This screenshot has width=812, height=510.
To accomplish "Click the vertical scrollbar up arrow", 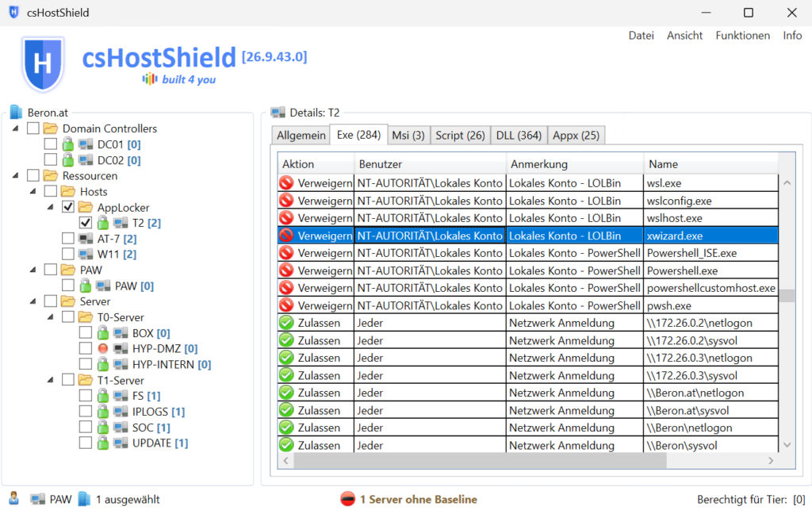I will pyautogui.click(x=787, y=182).
